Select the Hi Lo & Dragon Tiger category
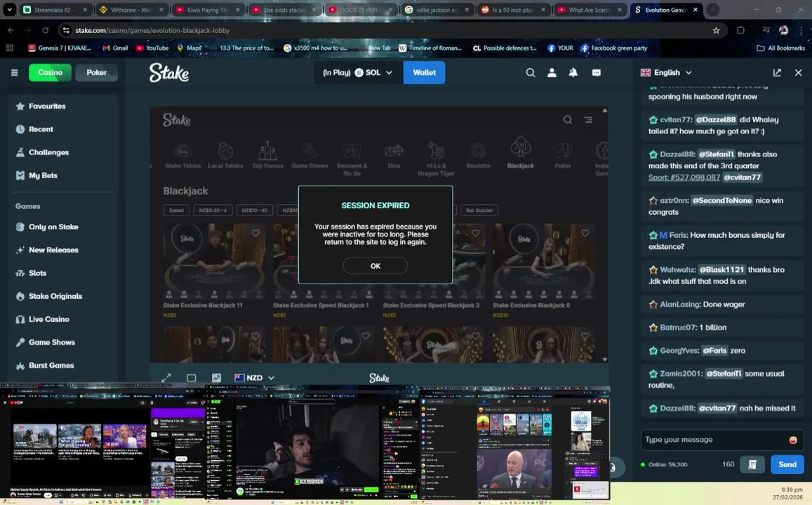 click(436, 159)
